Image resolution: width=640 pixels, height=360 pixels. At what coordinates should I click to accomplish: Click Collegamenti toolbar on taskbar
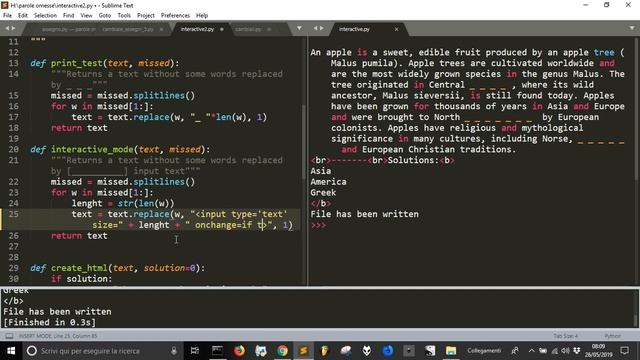coord(484,351)
